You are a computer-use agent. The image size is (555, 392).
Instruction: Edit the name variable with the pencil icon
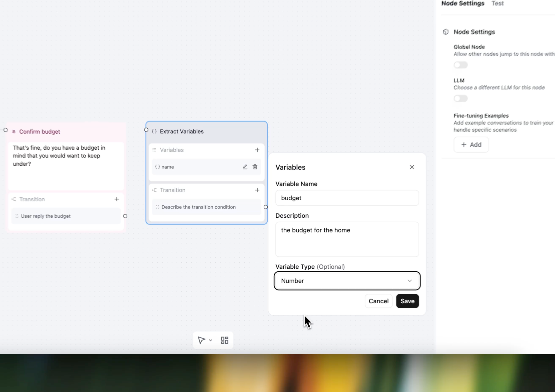245,167
